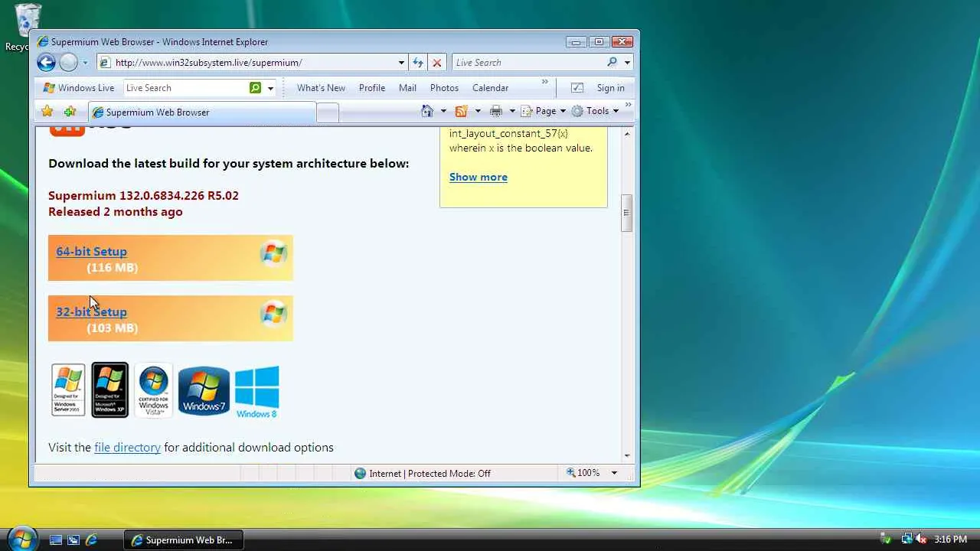The width and height of the screenshot is (980, 551).
Task: Click the text Released 2 months ago
Action: tap(116, 211)
